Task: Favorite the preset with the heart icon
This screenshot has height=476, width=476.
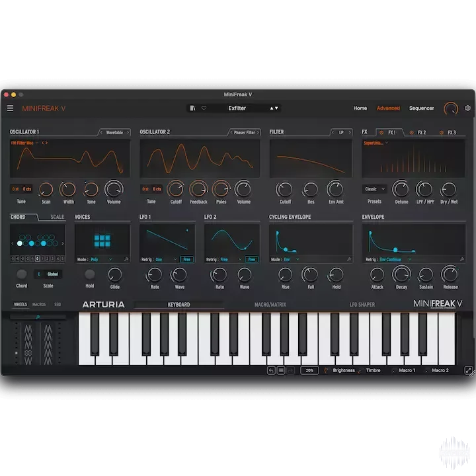Action: tap(204, 108)
